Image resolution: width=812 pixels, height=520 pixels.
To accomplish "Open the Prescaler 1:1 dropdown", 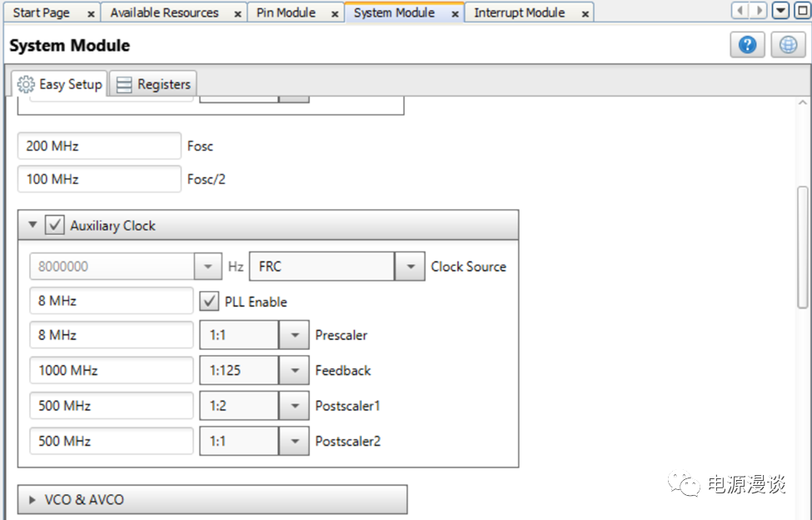I will (293, 335).
